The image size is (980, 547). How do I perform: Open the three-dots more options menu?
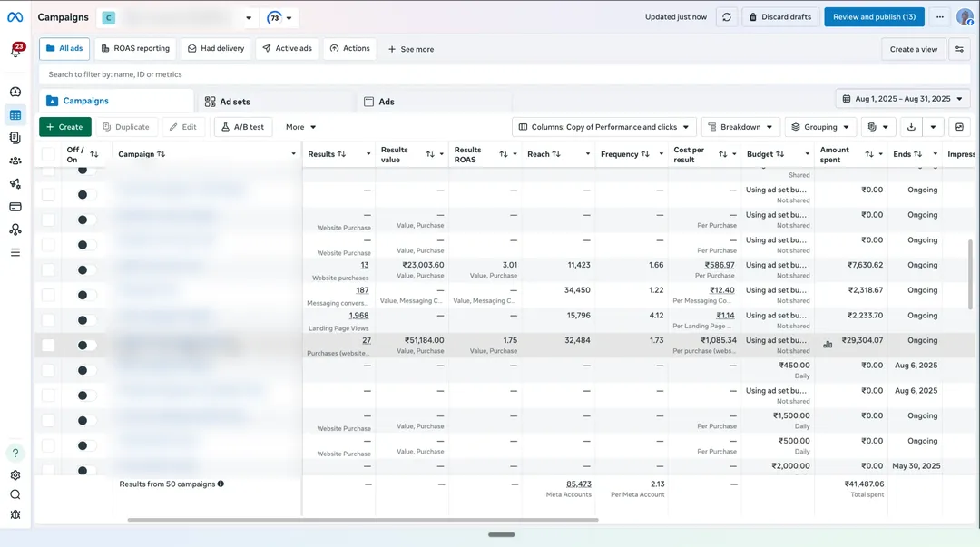[939, 17]
